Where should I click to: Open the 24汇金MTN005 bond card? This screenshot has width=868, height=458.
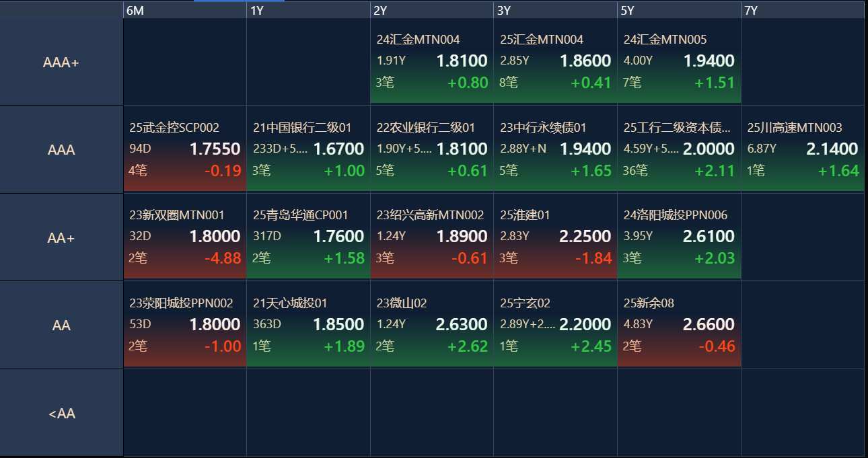point(679,62)
